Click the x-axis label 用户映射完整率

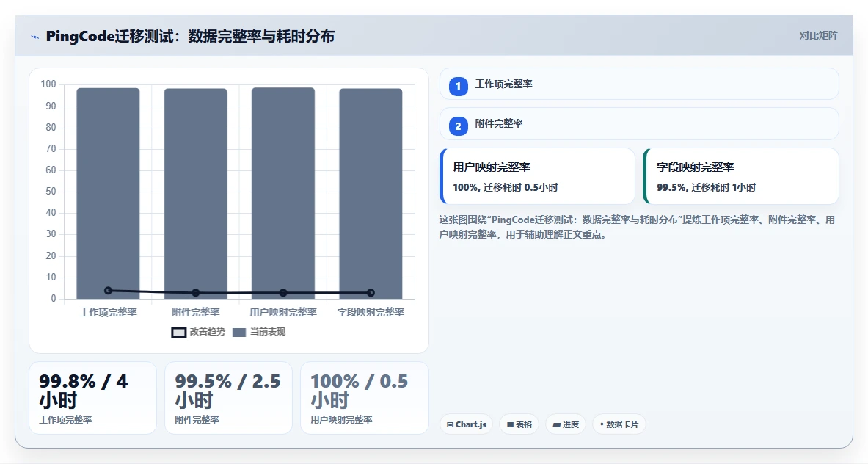283,312
